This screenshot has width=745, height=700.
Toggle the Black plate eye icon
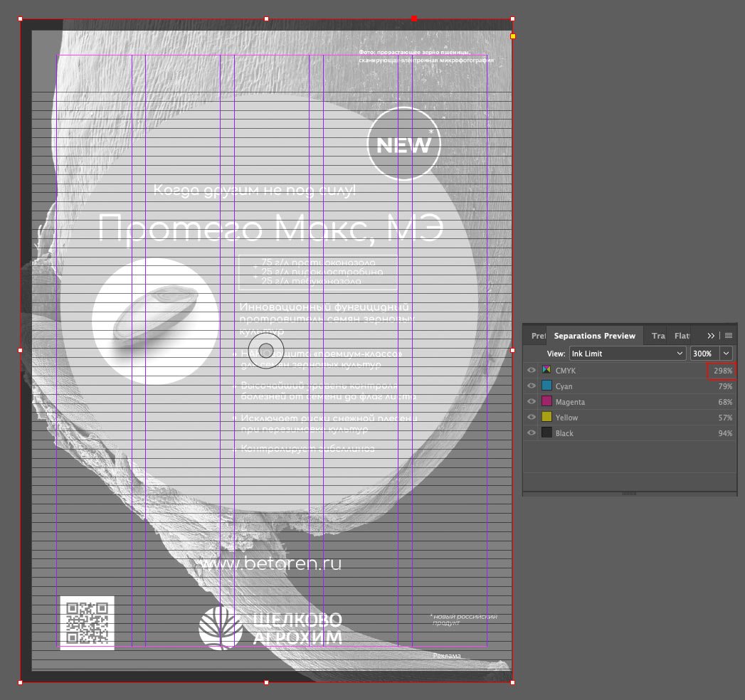pyautogui.click(x=532, y=433)
